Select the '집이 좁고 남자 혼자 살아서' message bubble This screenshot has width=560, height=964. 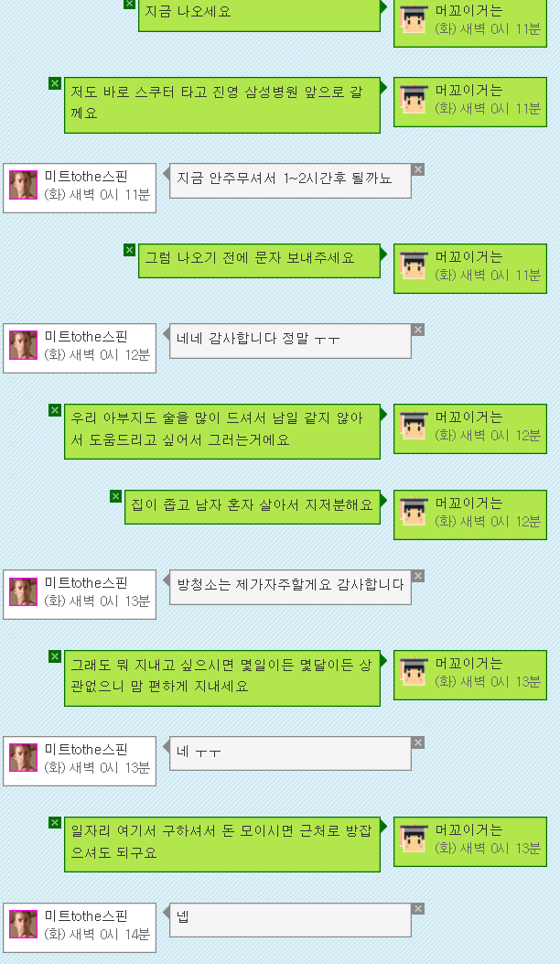[253, 507]
